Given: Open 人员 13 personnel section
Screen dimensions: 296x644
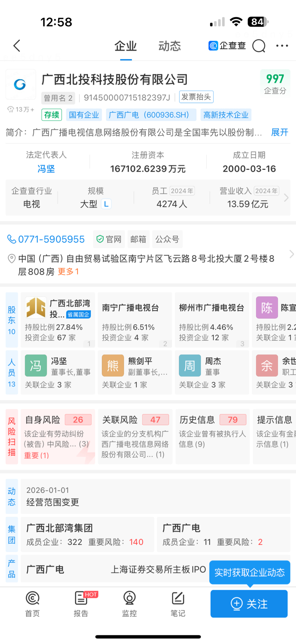Looking at the screenshot, I should tap(12, 373).
